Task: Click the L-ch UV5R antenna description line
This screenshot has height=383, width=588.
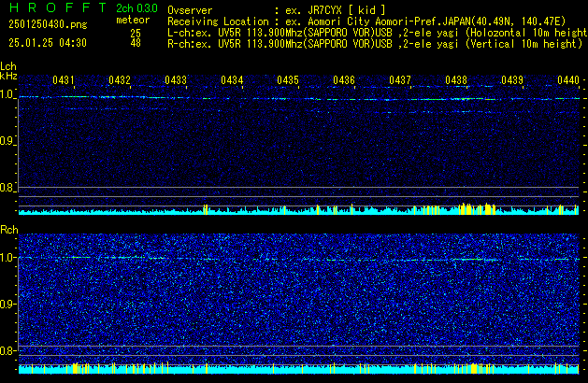Action: coord(378,33)
